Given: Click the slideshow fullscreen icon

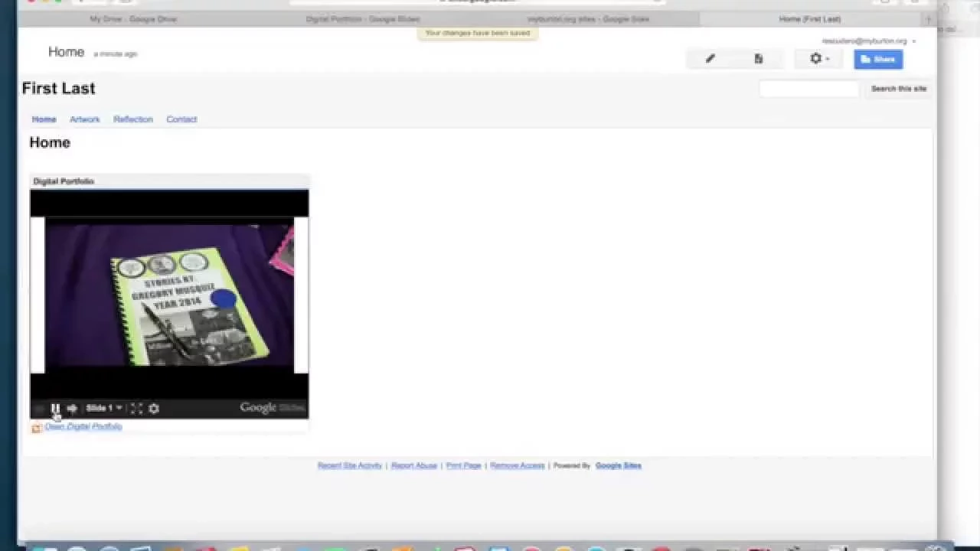Looking at the screenshot, I should point(136,409).
